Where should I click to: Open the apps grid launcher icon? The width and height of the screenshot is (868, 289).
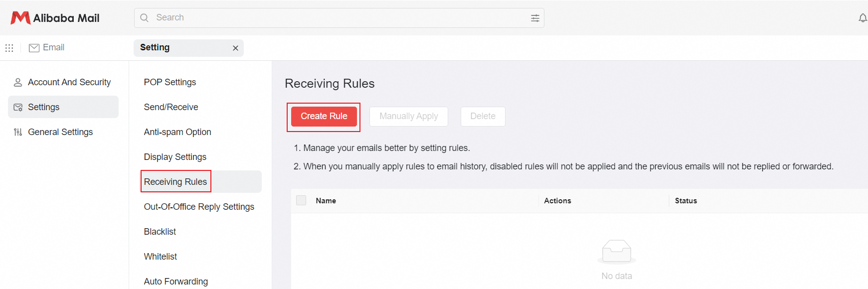click(x=9, y=48)
